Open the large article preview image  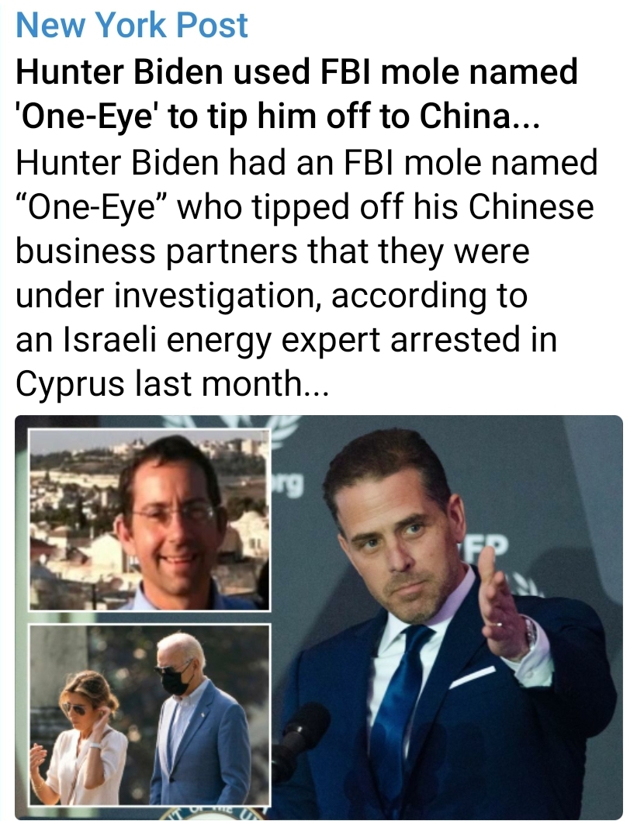(x=319, y=615)
